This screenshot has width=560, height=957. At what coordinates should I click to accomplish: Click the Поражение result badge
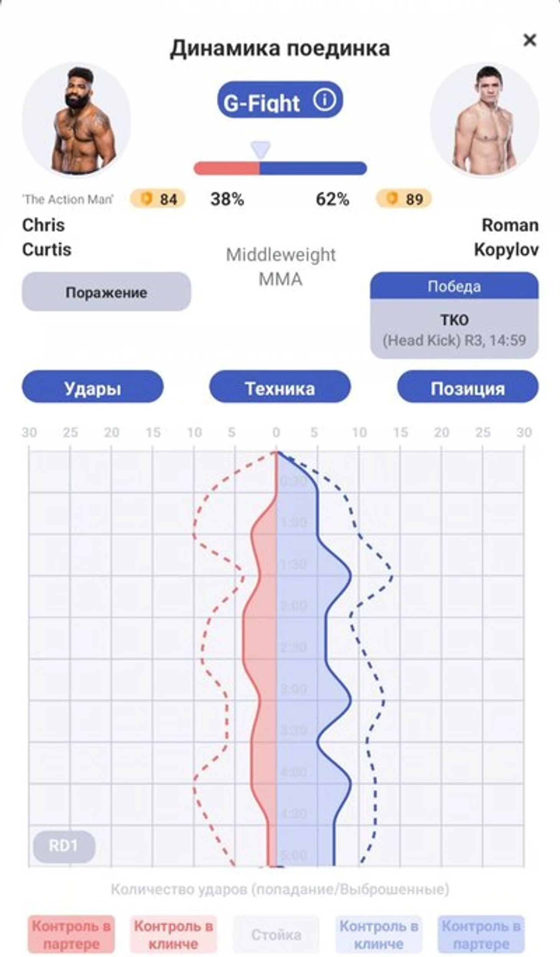pyautogui.click(x=106, y=292)
